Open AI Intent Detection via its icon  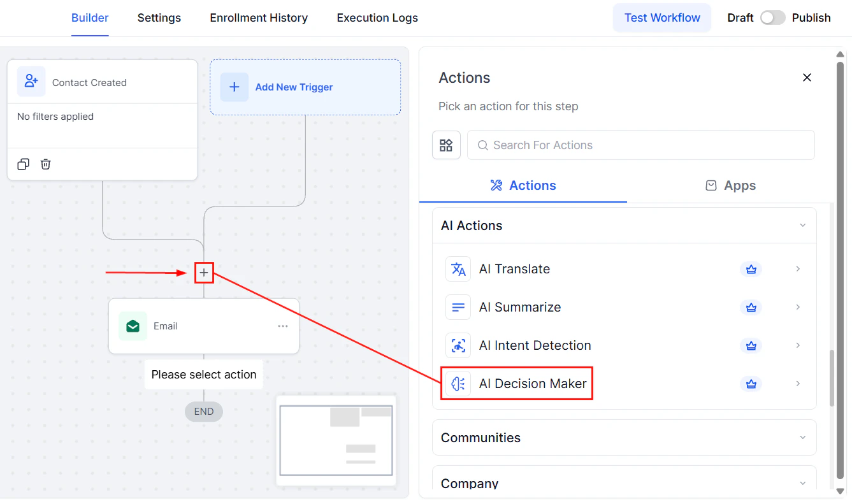click(x=458, y=345)
